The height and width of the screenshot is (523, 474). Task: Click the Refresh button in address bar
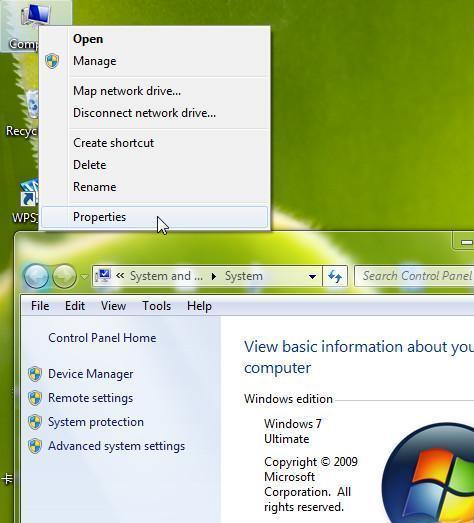335,276
